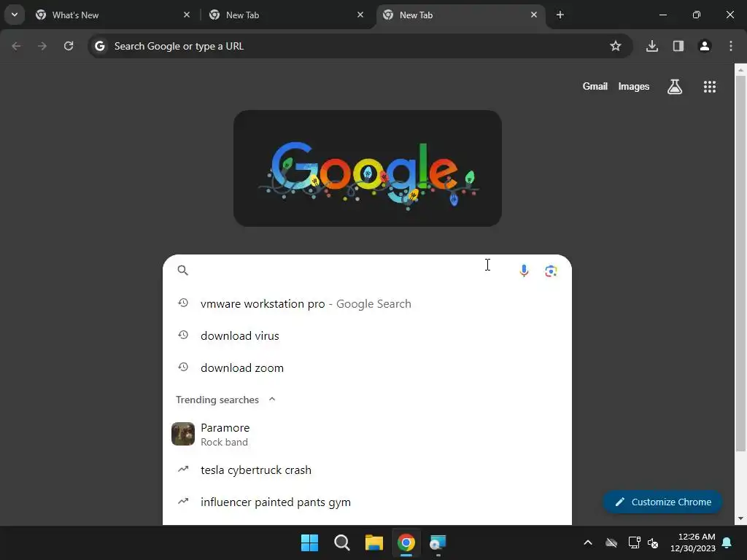The height and width of the screenshot is (560, 747).
Task: Minimize the Chrome window
Action: (662, 15)
